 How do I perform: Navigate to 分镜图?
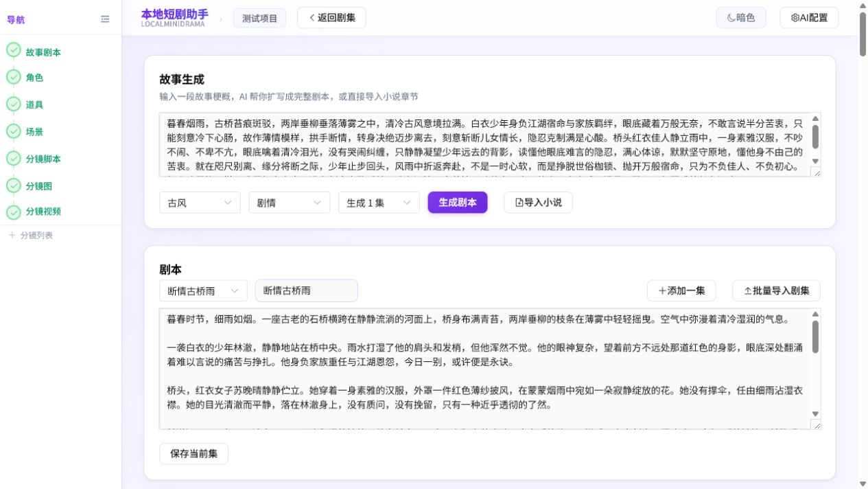coord(39,185)
